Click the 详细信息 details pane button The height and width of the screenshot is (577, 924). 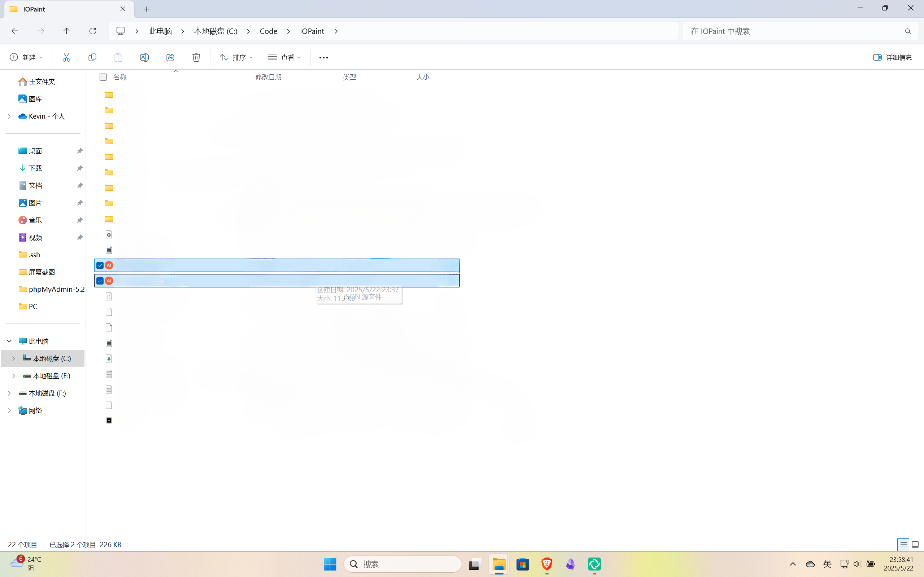tap(892, 57)
